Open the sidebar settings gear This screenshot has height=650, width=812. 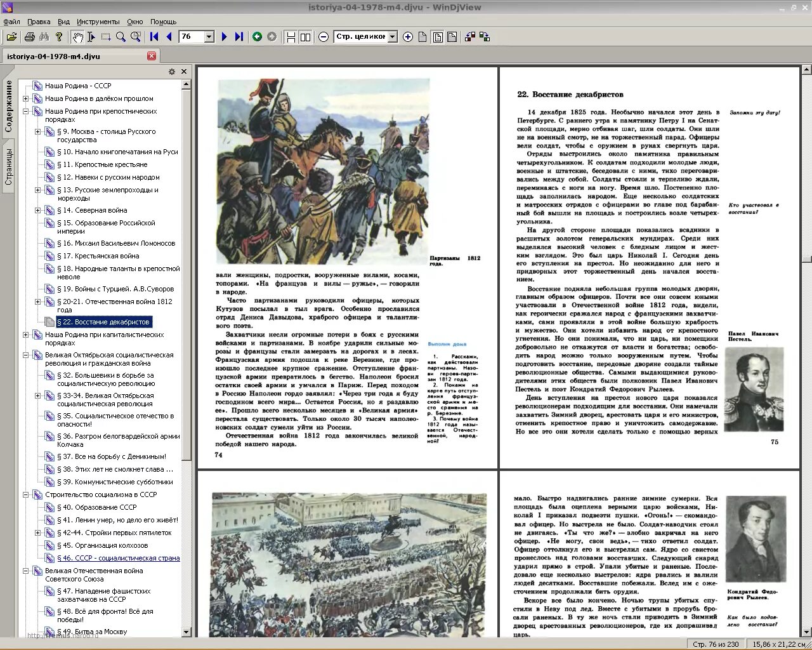click(172, 72)
